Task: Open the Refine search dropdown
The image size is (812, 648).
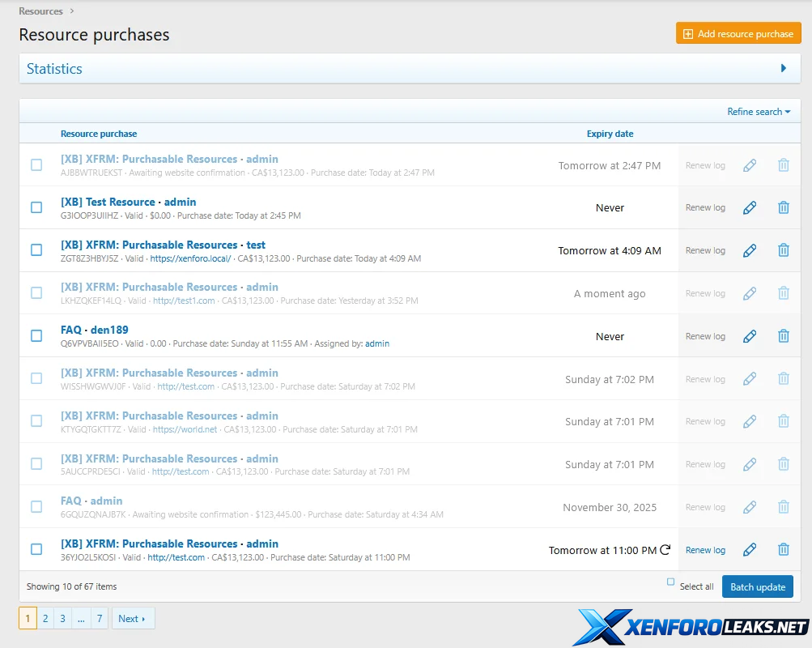Action: [759, 112]
